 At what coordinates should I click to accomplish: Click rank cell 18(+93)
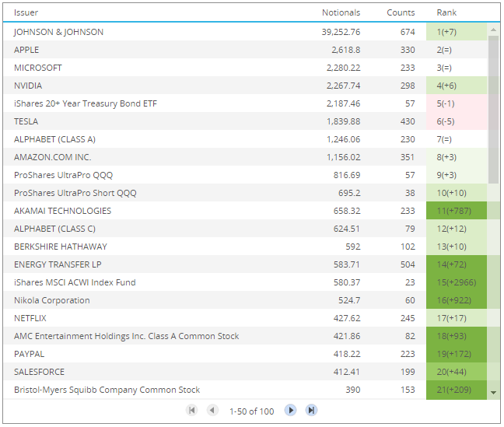(x=457, y=336)
